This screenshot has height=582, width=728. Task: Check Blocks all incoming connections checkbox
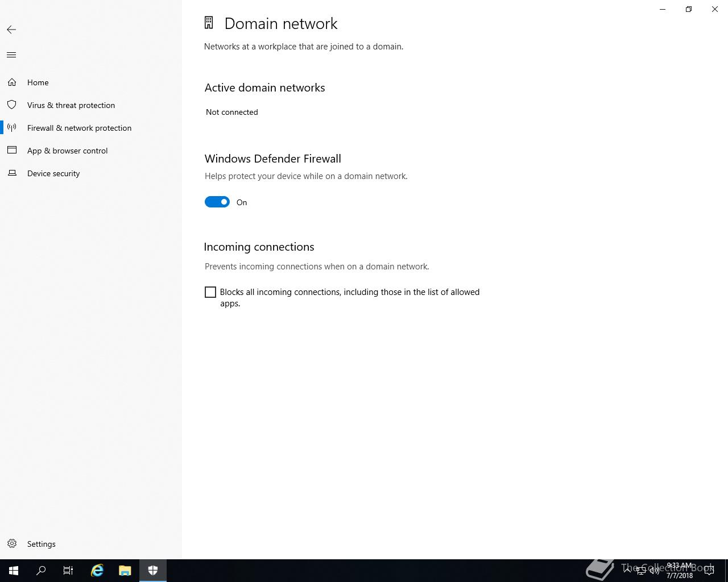click(210, 292)
